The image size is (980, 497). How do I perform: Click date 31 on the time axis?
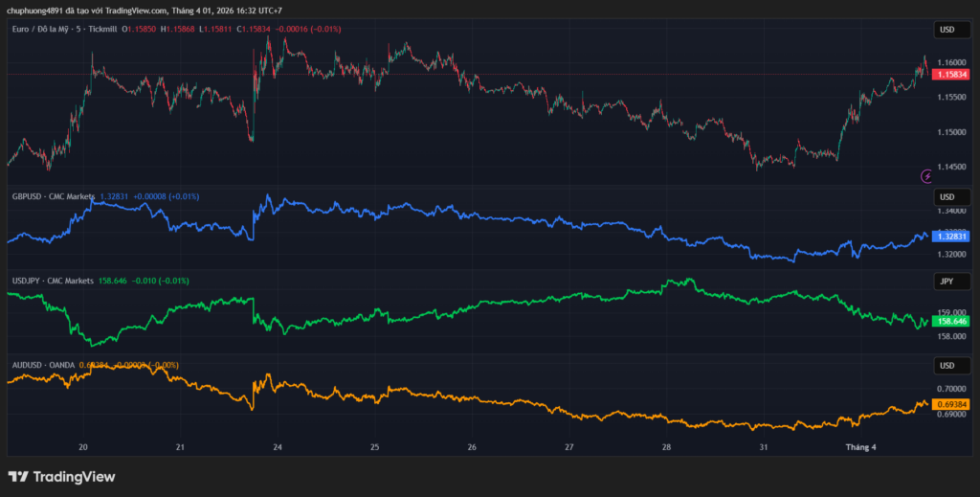tap(763, 447)
